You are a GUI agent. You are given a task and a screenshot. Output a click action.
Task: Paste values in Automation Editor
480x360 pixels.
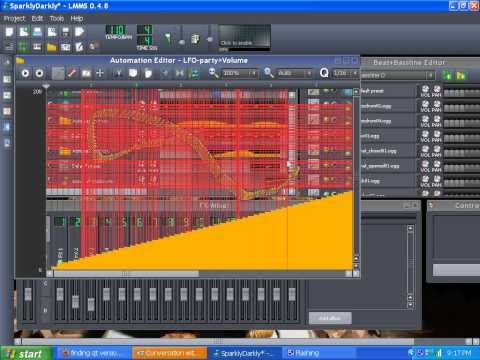click(148, 73)
